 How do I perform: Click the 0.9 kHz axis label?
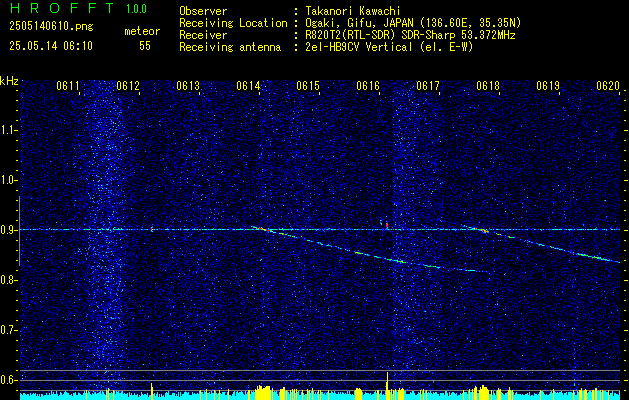(x=8, y=230)
